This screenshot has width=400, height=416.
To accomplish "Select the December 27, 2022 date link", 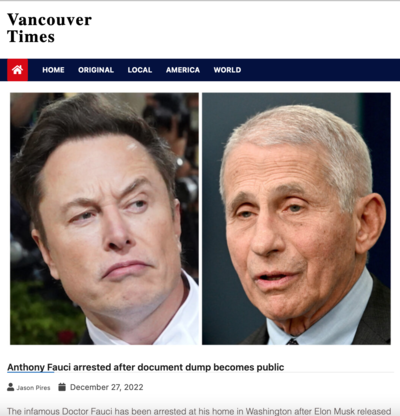I will click(106, 387).
